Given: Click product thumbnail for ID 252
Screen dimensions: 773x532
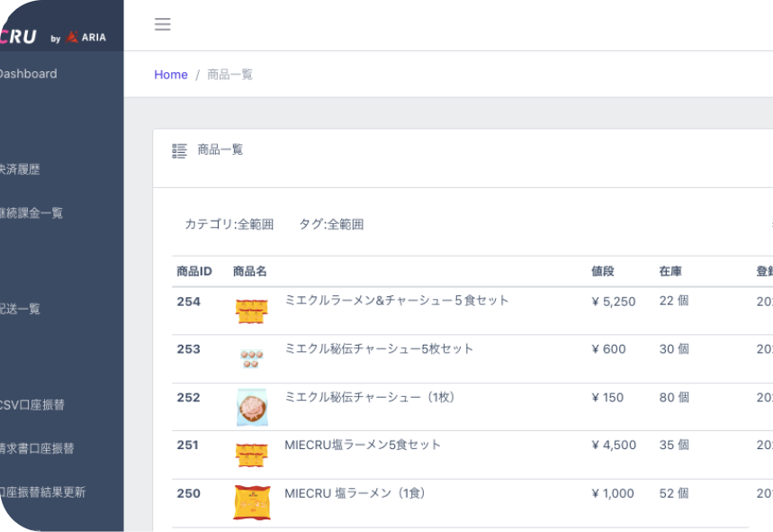Looking at the screenshot, I should [252, 407].
